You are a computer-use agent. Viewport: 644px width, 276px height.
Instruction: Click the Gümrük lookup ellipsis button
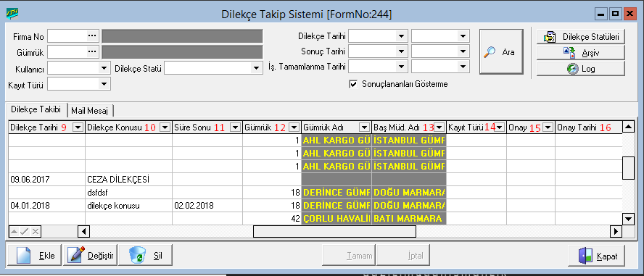(92, 51)
